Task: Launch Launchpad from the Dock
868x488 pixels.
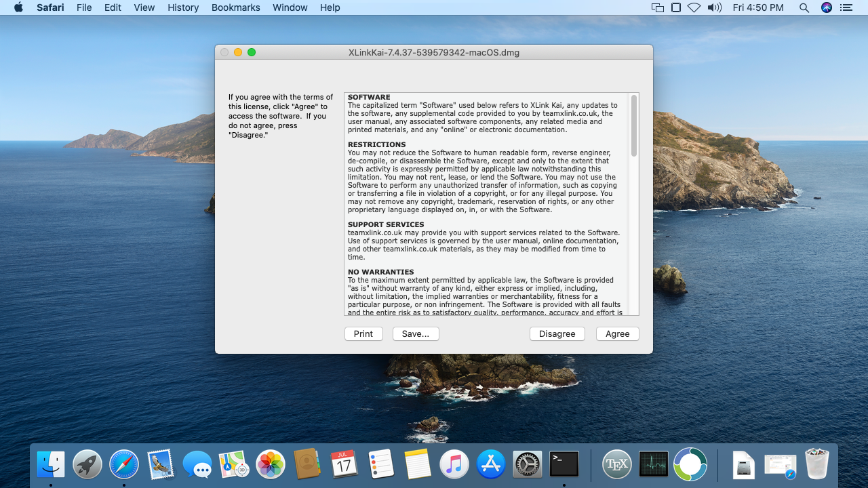Action: (x=87, y=465)
